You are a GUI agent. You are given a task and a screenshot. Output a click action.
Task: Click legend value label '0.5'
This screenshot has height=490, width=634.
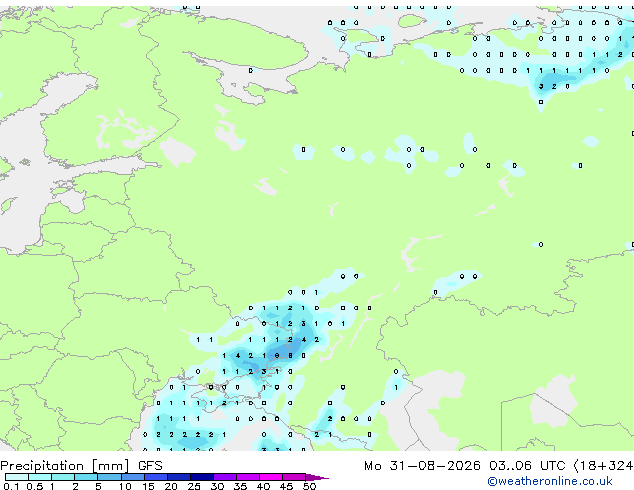point(35,486)
